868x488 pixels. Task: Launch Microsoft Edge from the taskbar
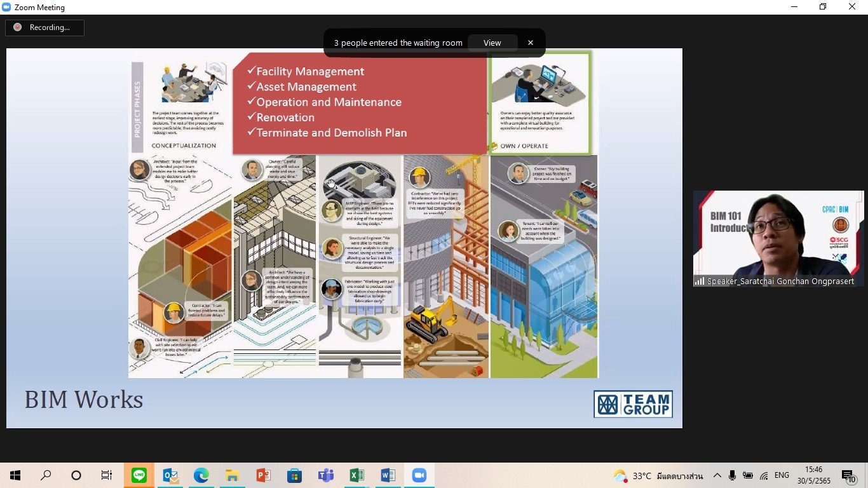pyautogui.click(x=201, y=475)
